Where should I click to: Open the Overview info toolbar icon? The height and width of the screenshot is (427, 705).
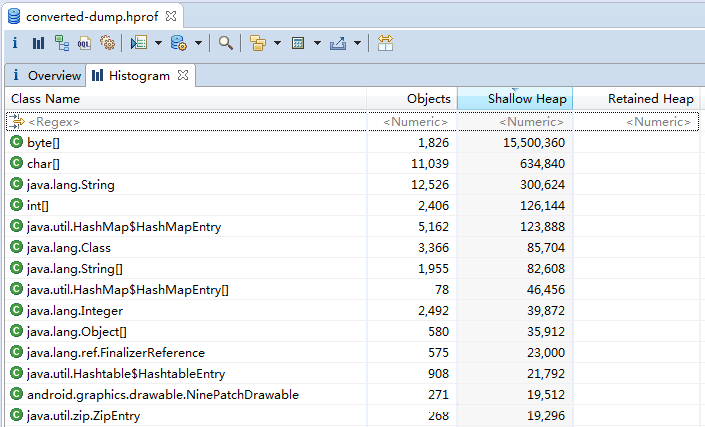point(15,43)
